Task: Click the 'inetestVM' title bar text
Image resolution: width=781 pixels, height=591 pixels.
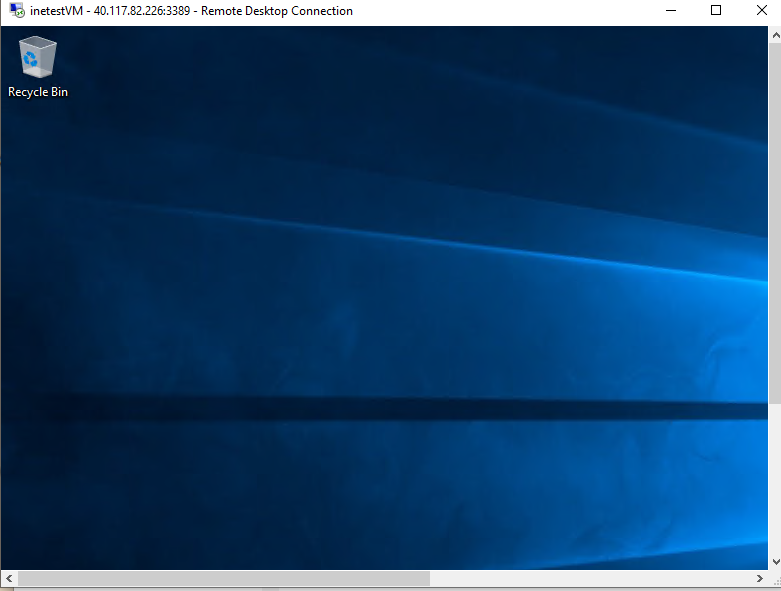Action: (x=56, y=11)
